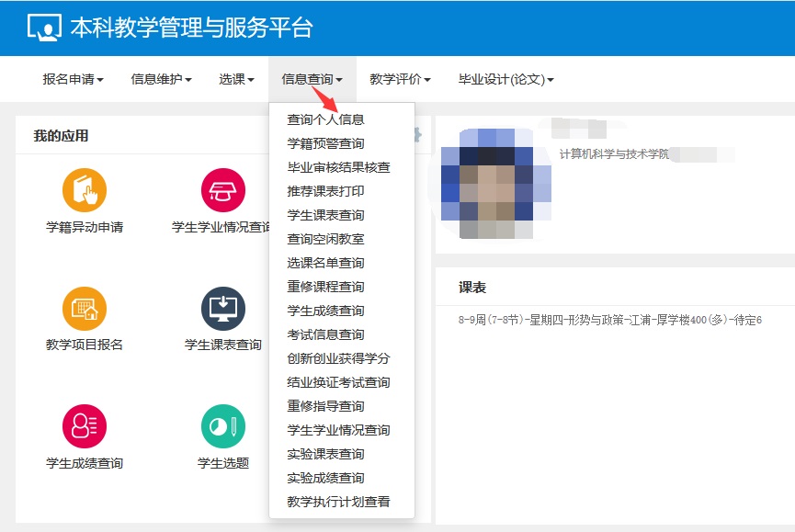Viewport: 795px width, 532px height.
Task: Expand the 教学评价 dropdown menu
Action: (x=400, y=80)
